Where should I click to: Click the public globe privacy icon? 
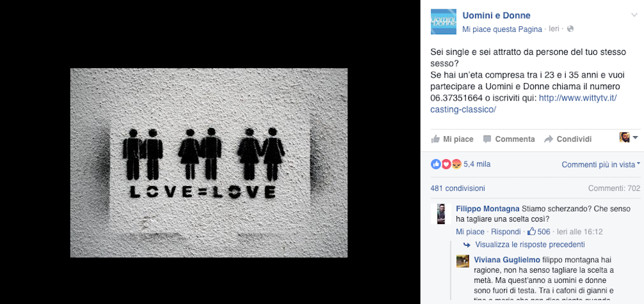570,29
